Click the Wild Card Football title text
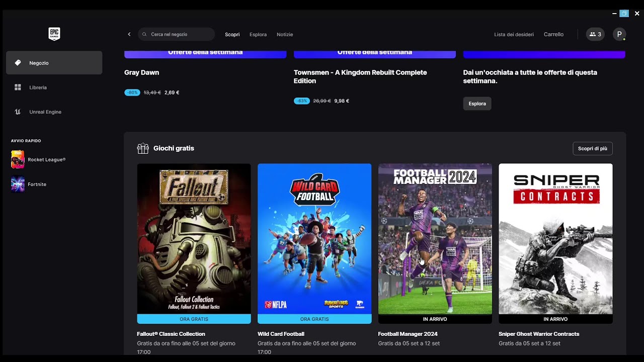 coord(281,334)
